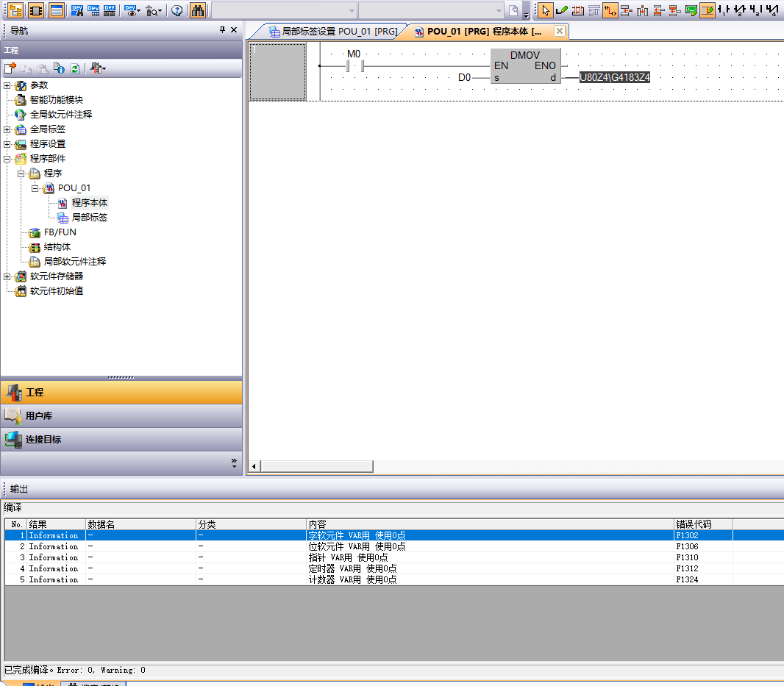The image size is (784, 686).
Task: Select 局部标签 under POU_01
Action: pyautogui.click(x=89, y=218)
